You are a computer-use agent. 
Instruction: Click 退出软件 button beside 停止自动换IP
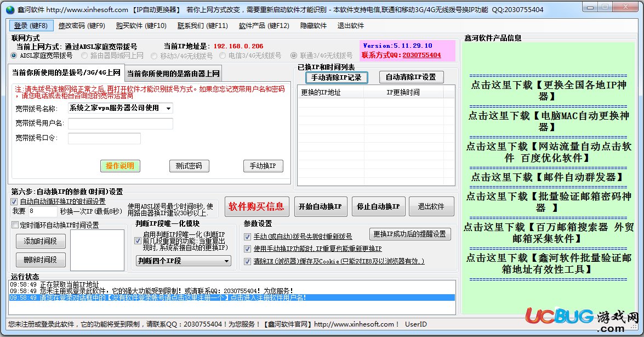[x=431, y=206]
